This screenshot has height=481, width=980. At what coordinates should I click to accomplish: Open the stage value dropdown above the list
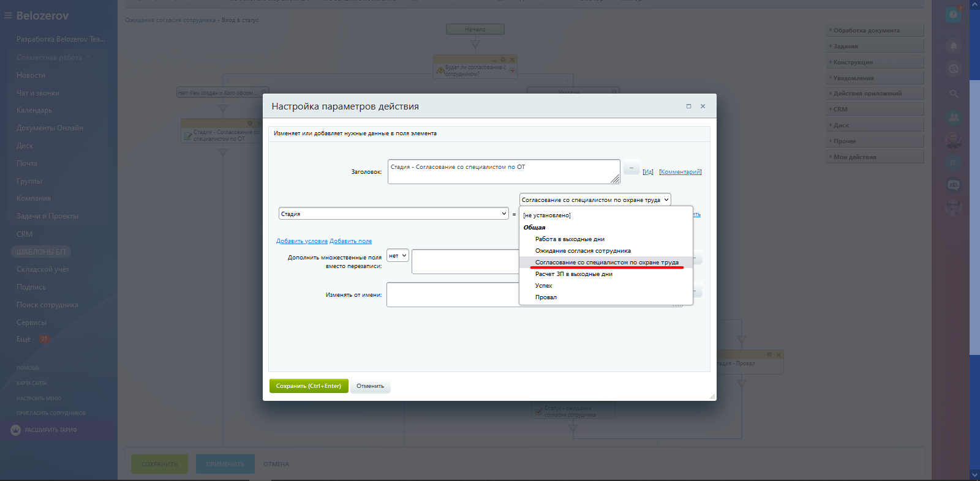[595, 199]
